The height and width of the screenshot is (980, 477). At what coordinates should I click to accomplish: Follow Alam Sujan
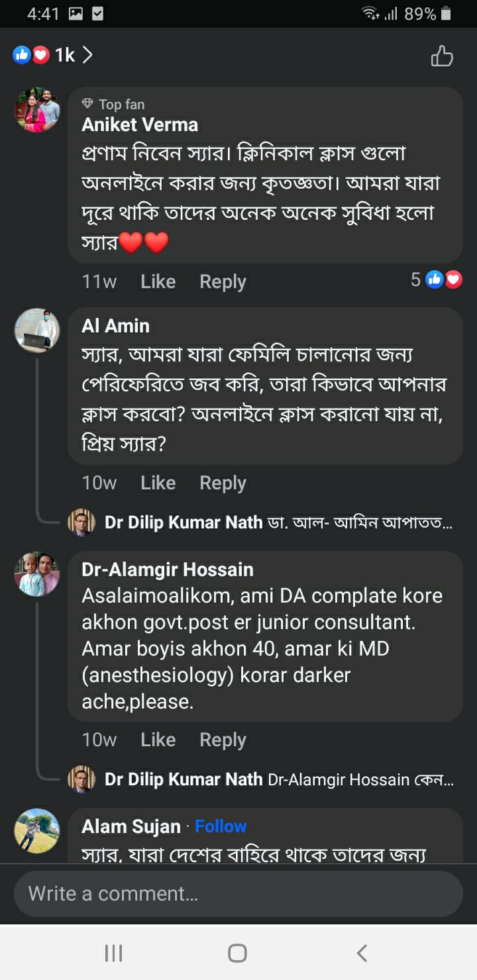pos(221,826)
